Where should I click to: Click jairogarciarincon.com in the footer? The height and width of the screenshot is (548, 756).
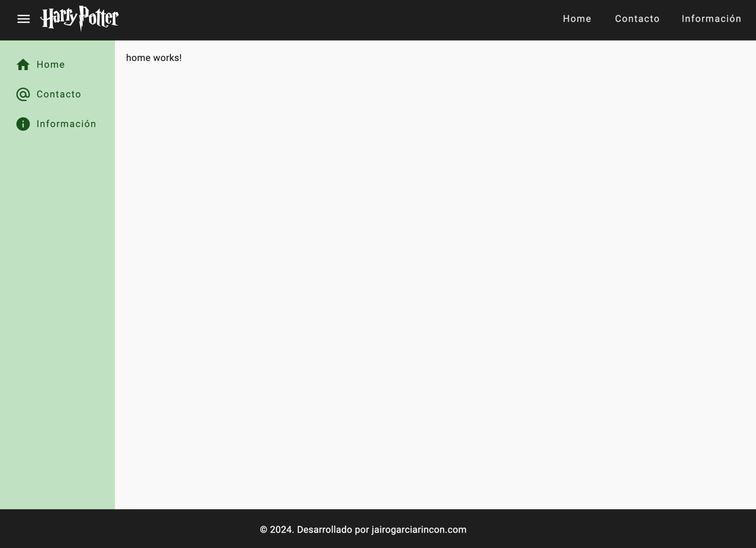419,530
